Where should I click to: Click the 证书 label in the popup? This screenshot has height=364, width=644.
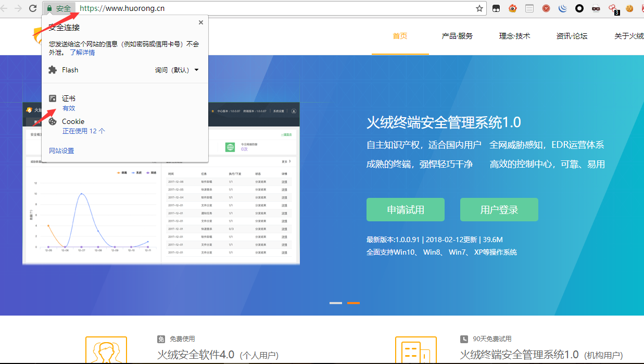click(69, 98)
